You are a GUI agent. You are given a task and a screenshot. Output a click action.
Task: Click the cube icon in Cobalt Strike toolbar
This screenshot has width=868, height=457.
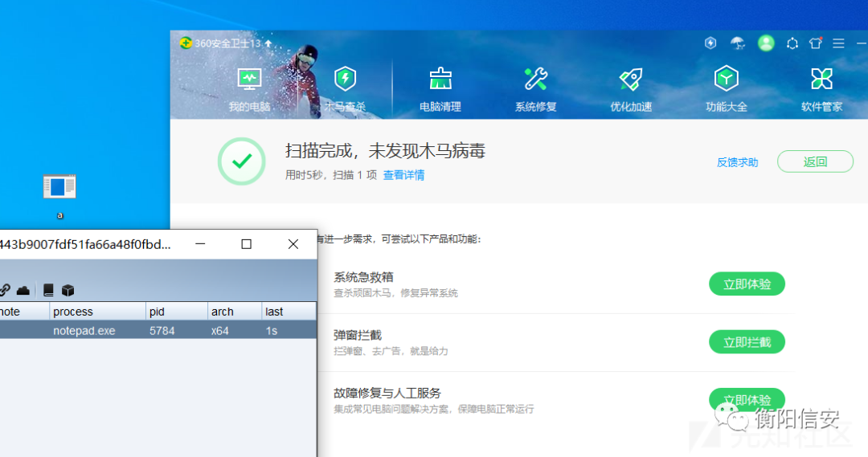click(x=68, y=290)
